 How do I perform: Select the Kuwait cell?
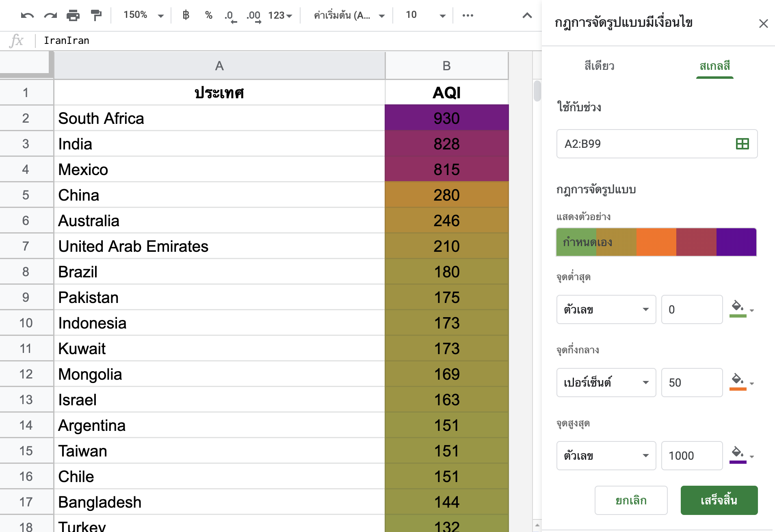click(x=219, y=349)
